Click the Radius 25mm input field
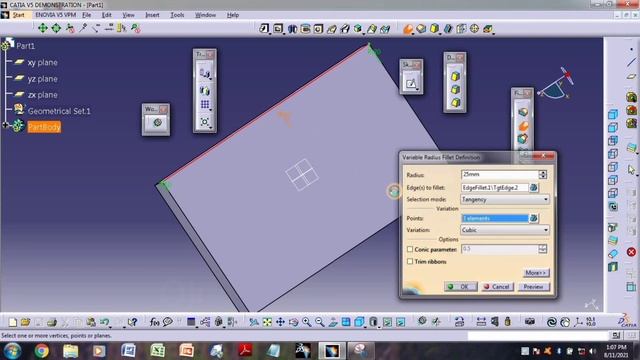 tap(500, 175)
